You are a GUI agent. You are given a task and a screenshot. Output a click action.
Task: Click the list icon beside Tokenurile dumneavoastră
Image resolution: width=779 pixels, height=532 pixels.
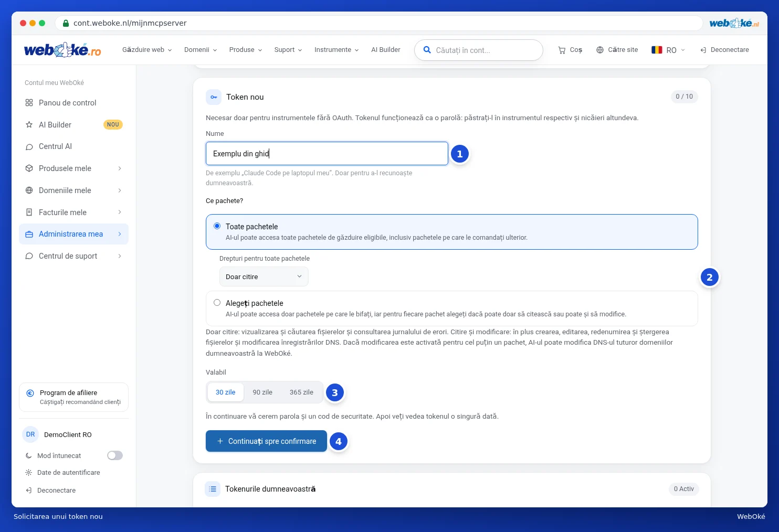coord(213,489)
